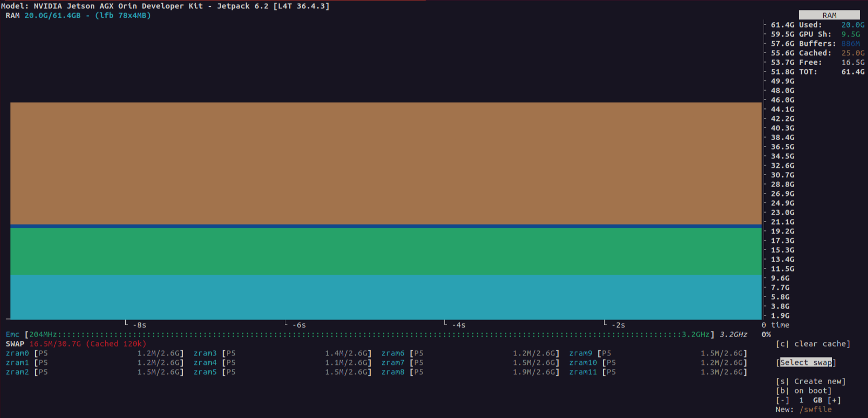The width and height of the screenshot is (868, 418).
Task: Click the 44.1G axis tick label
Action: [x=782, y=109]
